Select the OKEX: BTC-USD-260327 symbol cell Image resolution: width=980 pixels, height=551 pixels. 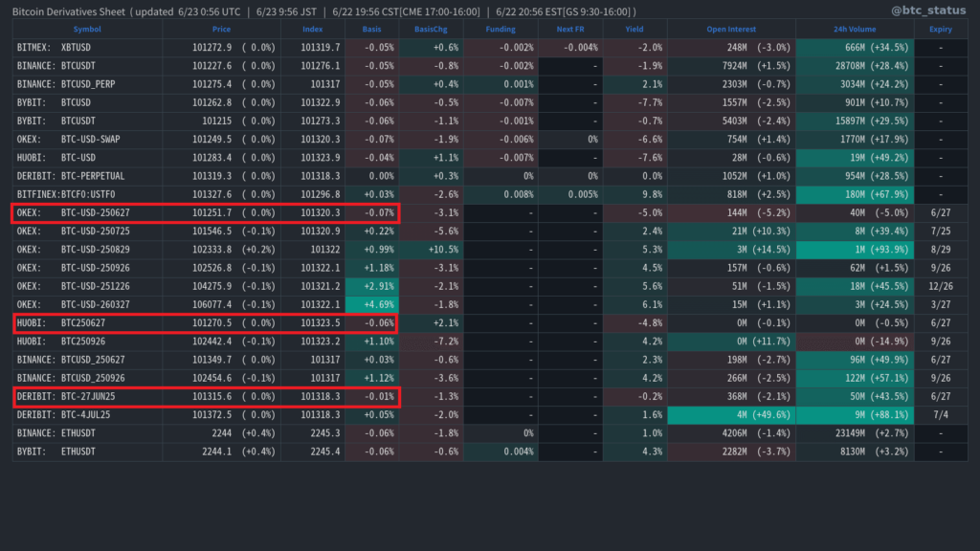point(87,305)
